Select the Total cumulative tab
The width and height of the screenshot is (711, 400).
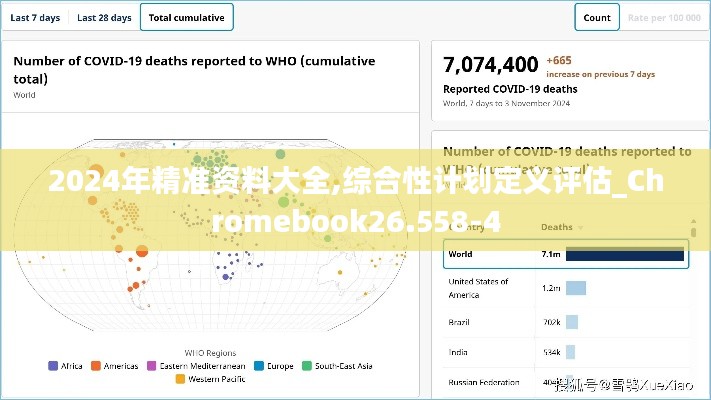pyautogui.click(x=186, y=17)
